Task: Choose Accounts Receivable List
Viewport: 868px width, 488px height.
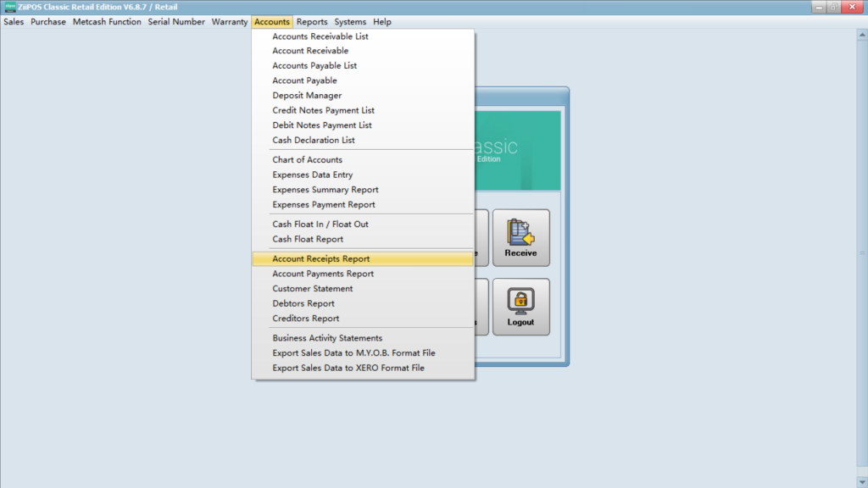Action: click(363, 36)
